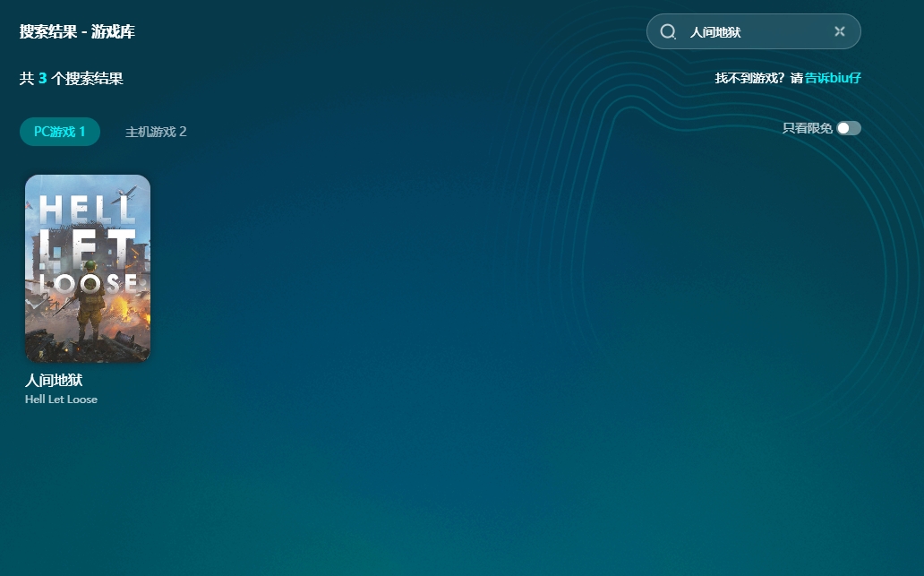Switch to the PC游戏 tab
Screen dimensions: 924x576
[x=60, y=132]
